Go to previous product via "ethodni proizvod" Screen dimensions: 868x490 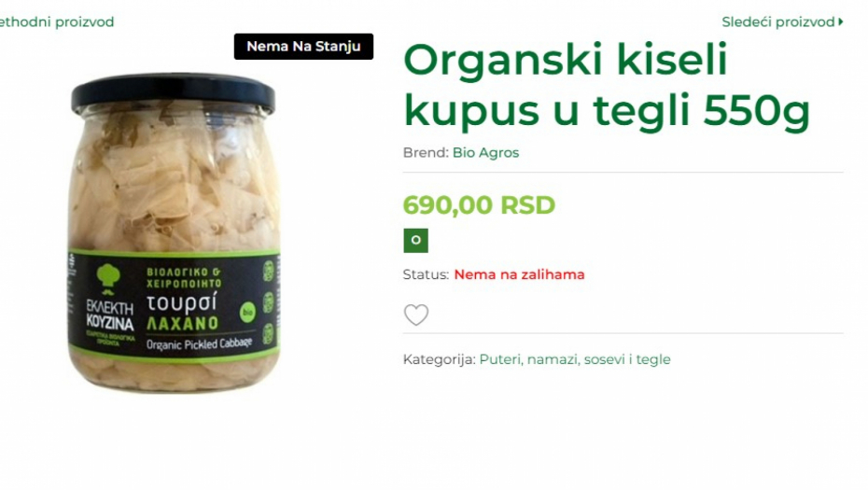(x=56, y=21)
